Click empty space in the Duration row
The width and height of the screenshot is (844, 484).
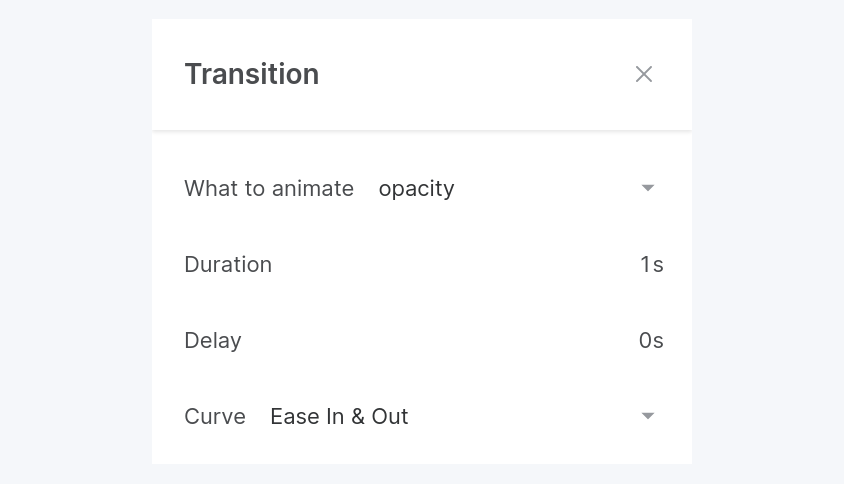click(450, 265)
